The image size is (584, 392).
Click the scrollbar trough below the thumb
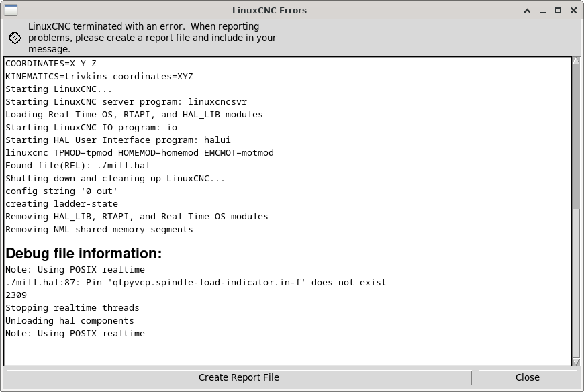[x=576, y=283]
